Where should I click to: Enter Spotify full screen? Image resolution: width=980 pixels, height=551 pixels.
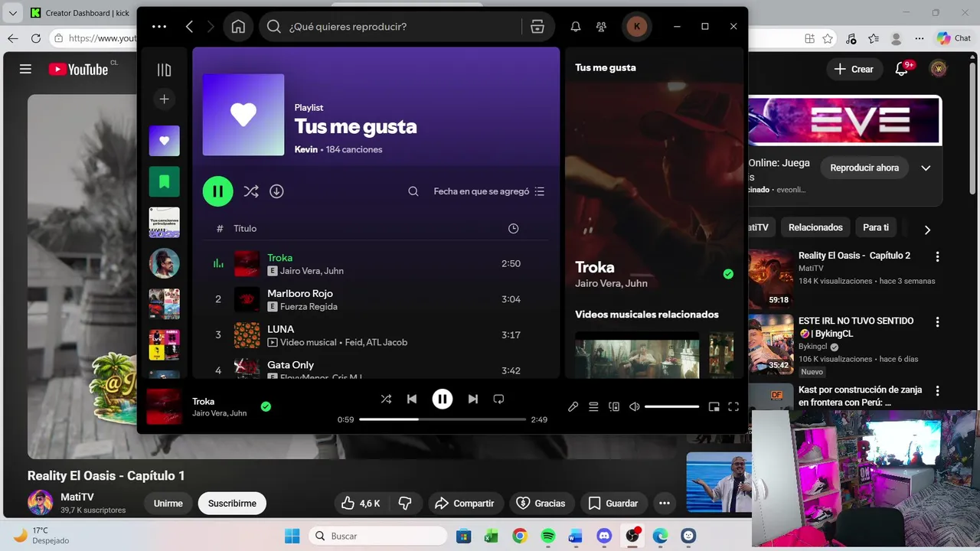tap(733, 407)
